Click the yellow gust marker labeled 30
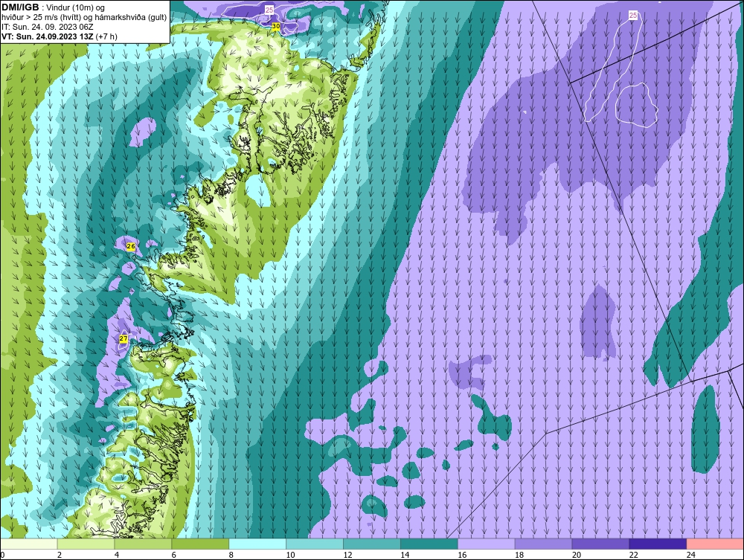 (x=276, y=26)
